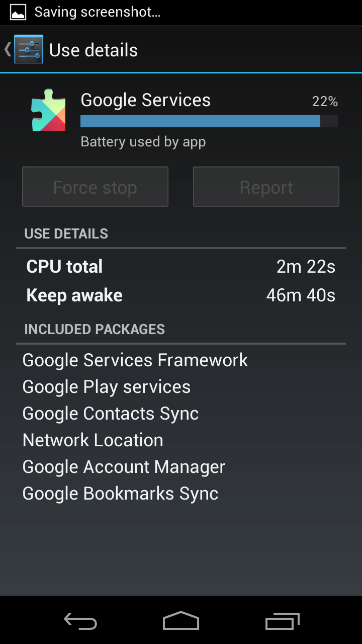362x644 pixels.
Task: Open the Recent apps navigation button
Action: point(282,622)
